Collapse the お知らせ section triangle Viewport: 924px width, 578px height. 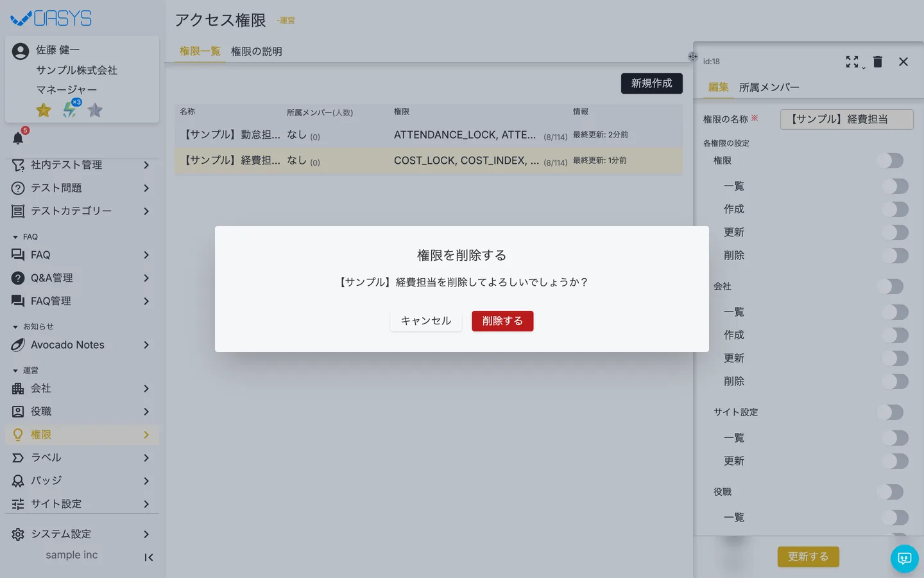(x=15, y=327)
